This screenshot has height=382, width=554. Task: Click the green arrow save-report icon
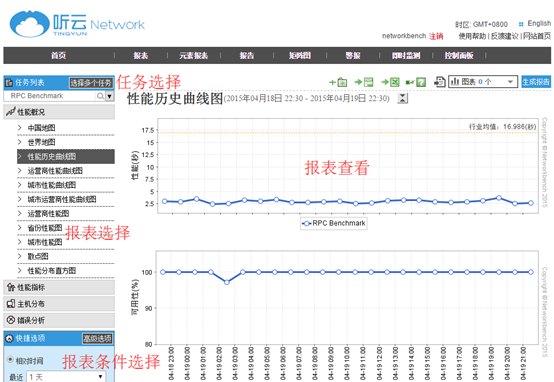click(x=364, y=82)
